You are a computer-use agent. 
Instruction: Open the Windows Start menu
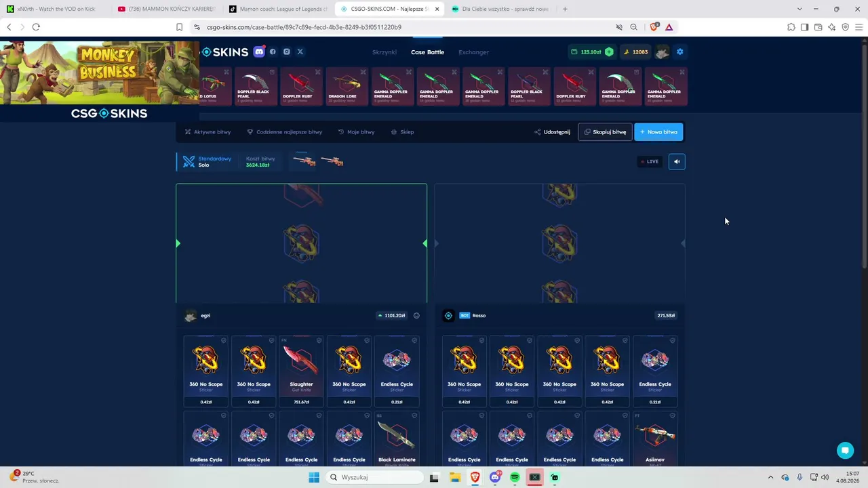coord(314,477)
